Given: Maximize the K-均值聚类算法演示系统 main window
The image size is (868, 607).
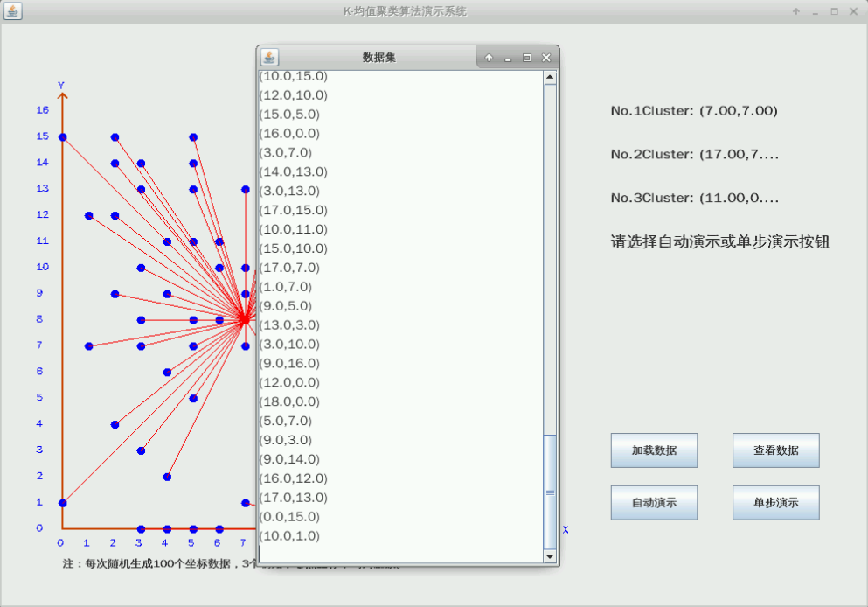Looking at the screenshot, I should pyautogui.click(x=834, y=11).
